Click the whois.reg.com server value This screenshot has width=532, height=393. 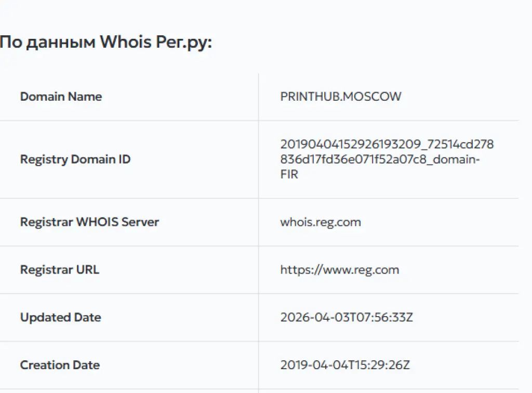tap(321, 222)
